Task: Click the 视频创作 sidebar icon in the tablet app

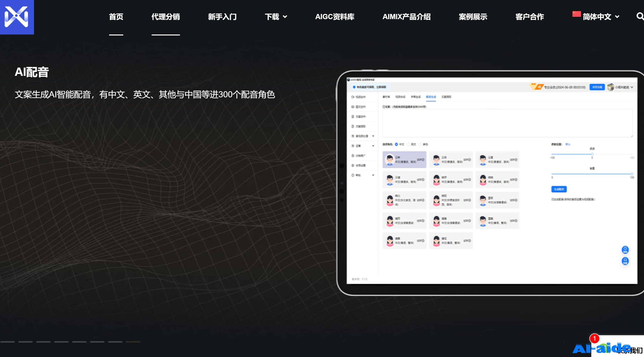Action: point(353,97)
